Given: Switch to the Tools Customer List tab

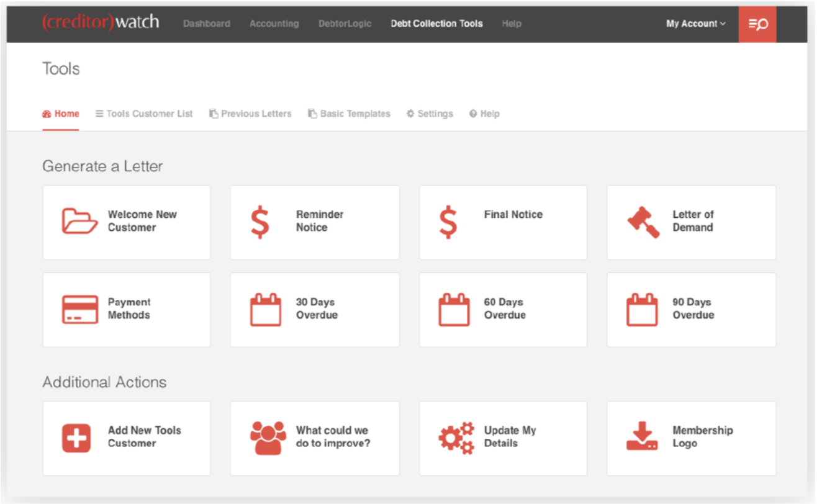Looking at the screenshot, I should 144,114.
